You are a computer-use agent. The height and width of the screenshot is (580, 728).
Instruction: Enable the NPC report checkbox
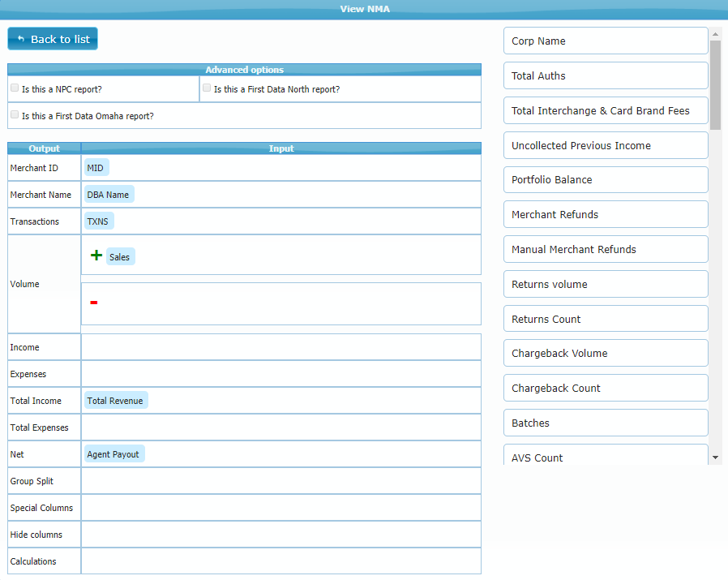pyautogui.click(x=15, y=88)
